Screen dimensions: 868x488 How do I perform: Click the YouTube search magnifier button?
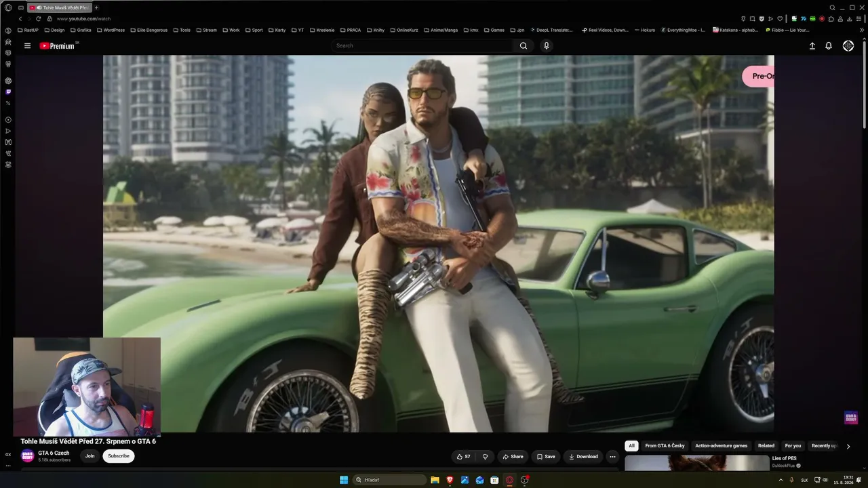coord(524,46)
